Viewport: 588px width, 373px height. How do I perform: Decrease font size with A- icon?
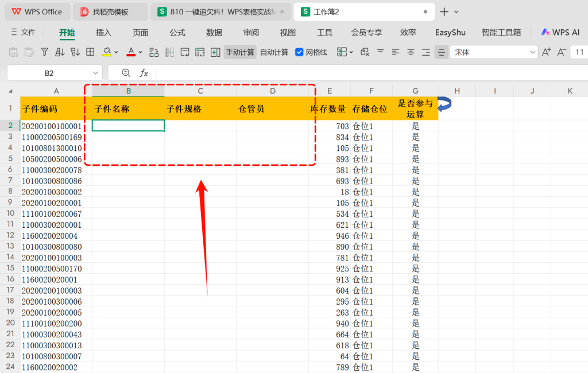tap(562, 52)
